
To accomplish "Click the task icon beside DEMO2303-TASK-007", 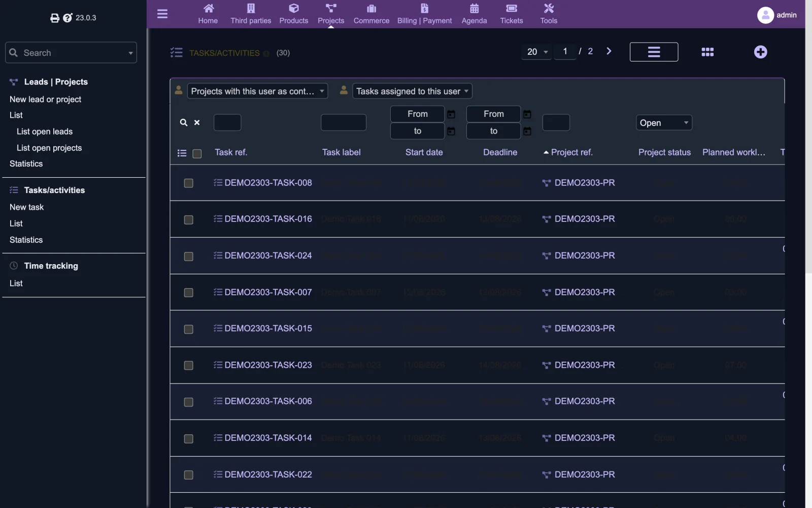I will click(x=218, y=292).
